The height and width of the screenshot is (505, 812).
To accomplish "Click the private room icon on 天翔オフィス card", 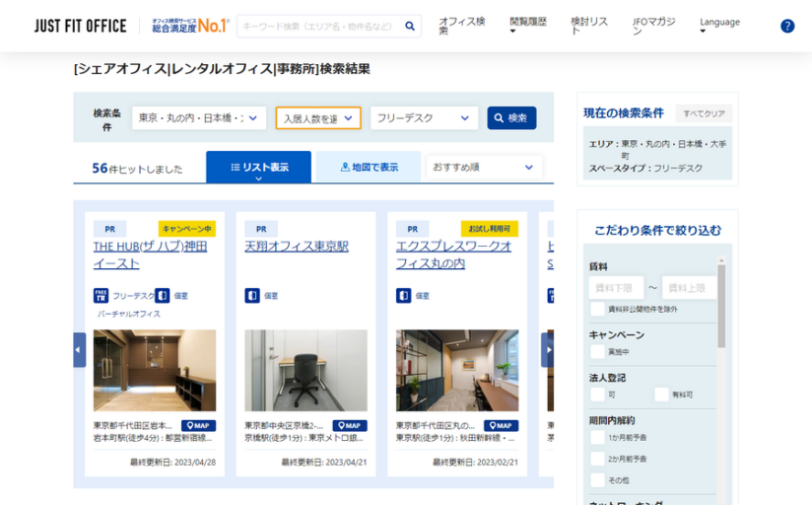I will point(252,296).
